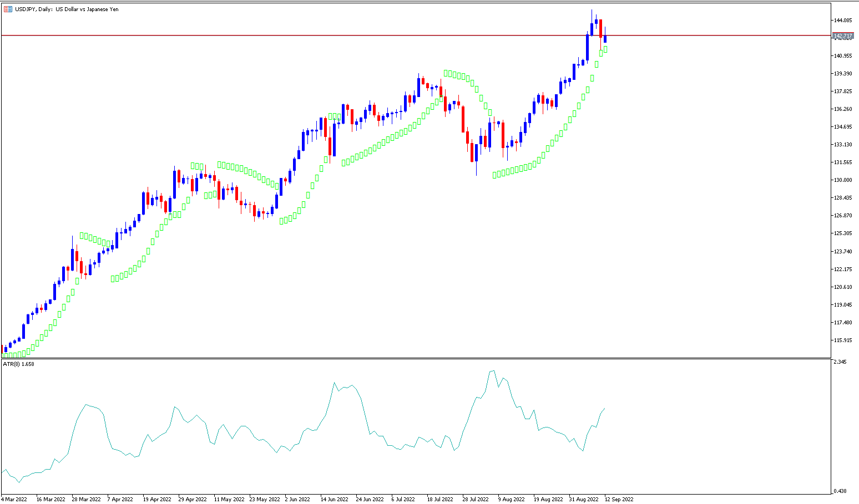Click the 139.390 price axis label

pyautogui.click(x=843, y=74)
